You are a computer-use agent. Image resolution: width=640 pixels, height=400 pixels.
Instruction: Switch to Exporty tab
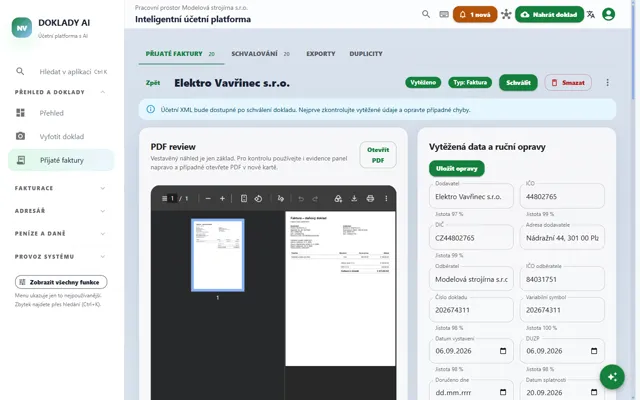coord(321,54)
